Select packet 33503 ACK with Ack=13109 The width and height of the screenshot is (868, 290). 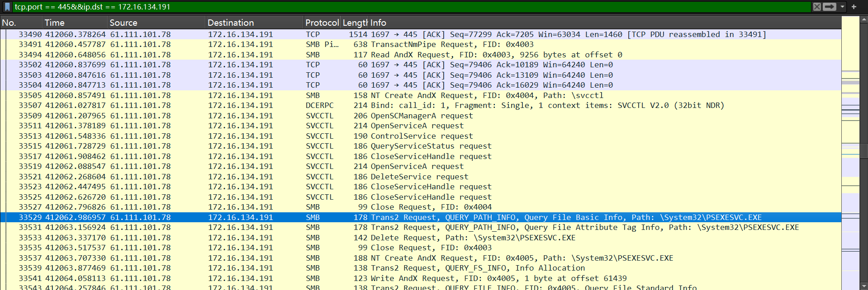click(x=421, y=75)
